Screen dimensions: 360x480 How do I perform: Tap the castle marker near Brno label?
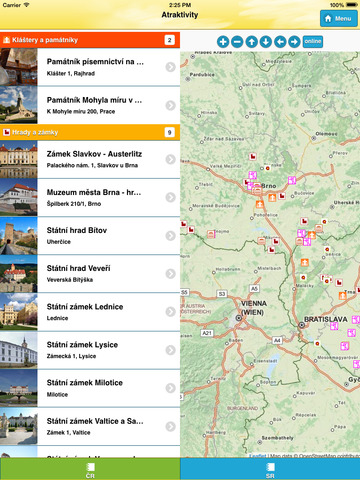pos(282,196)
